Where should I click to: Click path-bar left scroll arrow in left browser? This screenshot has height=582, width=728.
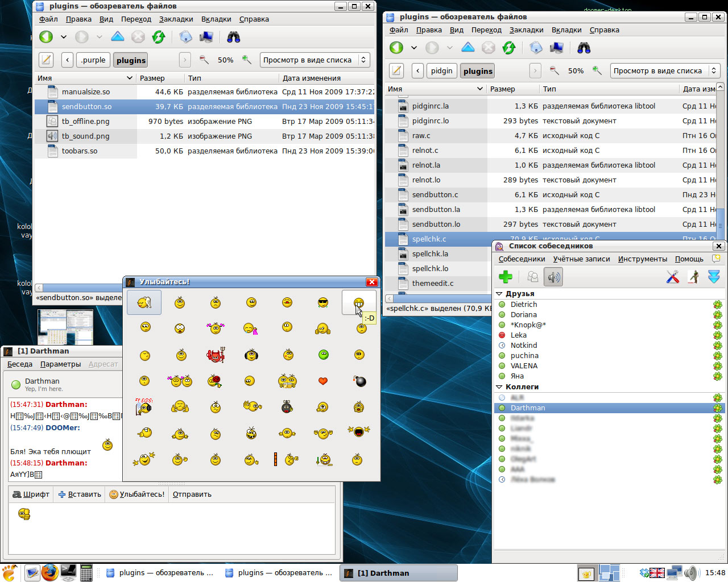tap(67, 60)
